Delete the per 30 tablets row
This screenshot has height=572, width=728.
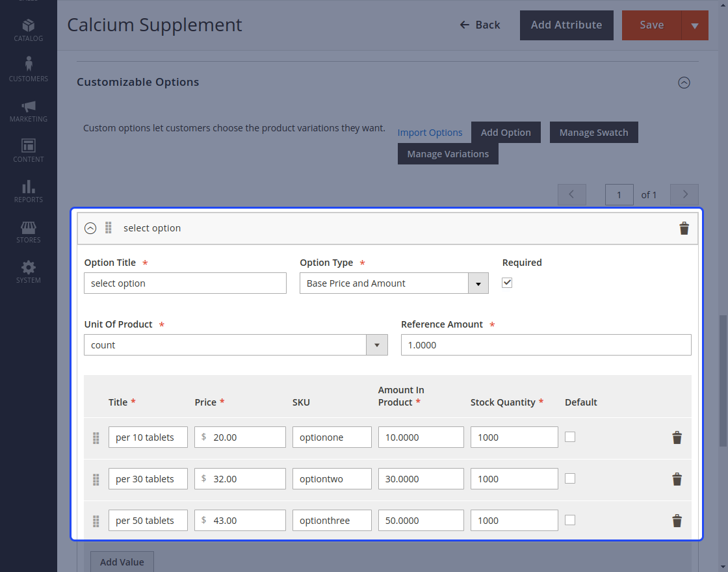pyautogui.click(x=677, y=478)
